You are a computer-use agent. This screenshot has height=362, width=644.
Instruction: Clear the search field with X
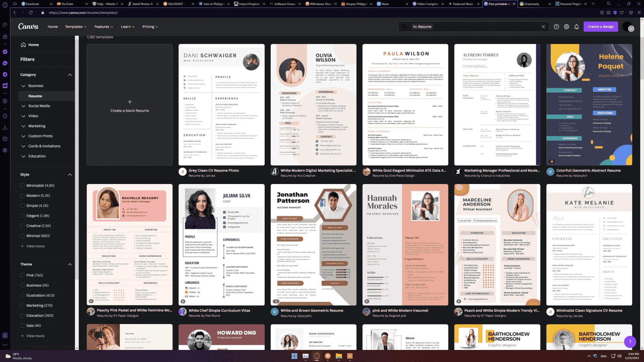pyautogui.click(x=543, y=27)
